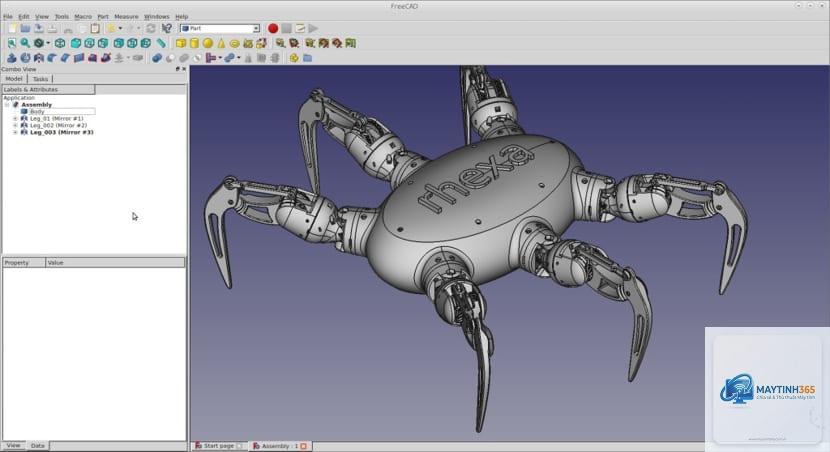
Task: Open the Join objects dropdown arrow
Action: pos(220,58)
